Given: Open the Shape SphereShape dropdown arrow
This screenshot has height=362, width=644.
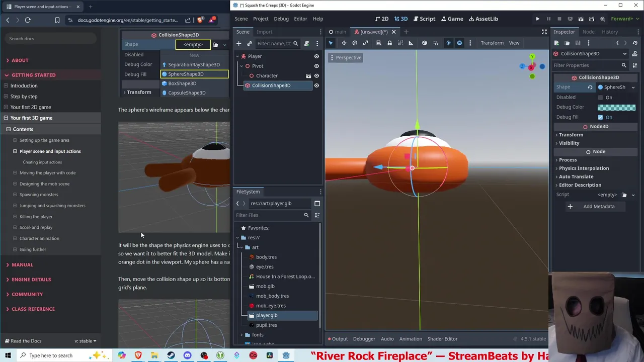Looking at the screenshot, I should [633, 87].
